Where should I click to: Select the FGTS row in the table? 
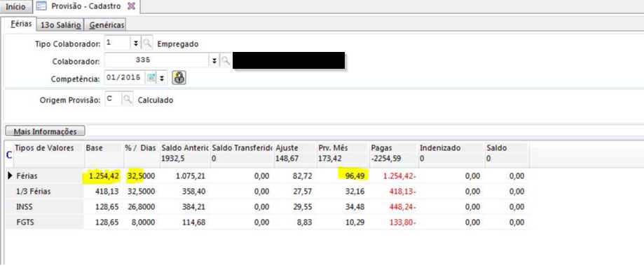click(x=267, y=222)
